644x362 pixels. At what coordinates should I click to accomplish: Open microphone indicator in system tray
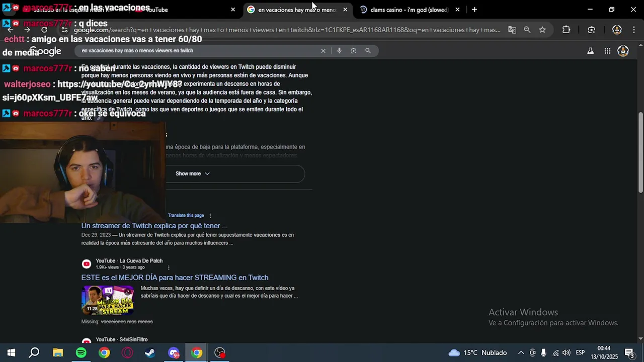tap(543, 353)
